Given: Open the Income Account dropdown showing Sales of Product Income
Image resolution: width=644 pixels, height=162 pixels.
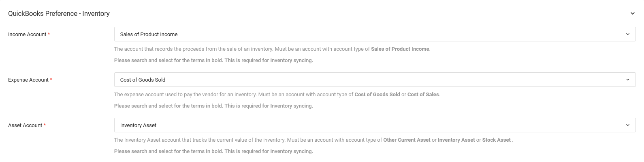Looking at the screenshot, I should 375,34.
